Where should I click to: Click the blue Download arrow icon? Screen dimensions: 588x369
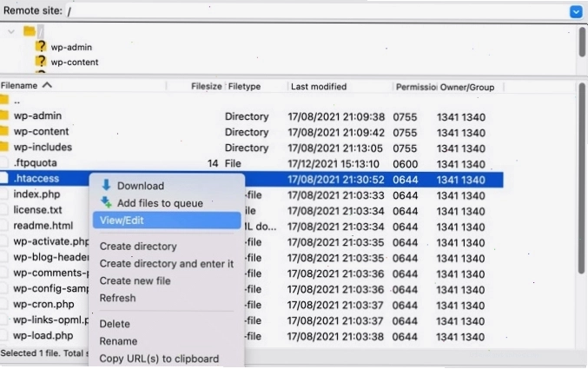pos(106,185)
